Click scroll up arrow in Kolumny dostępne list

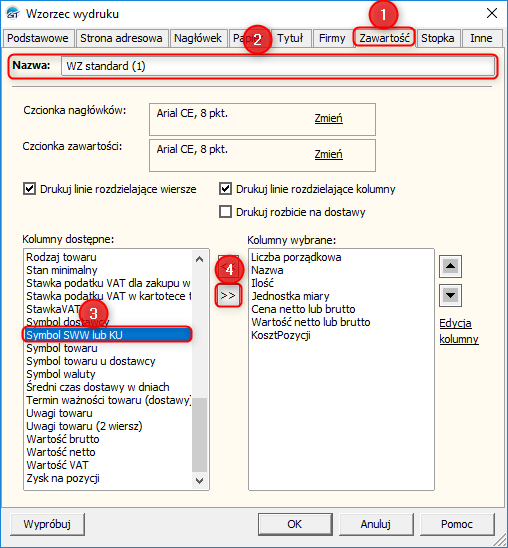[199, 259]
